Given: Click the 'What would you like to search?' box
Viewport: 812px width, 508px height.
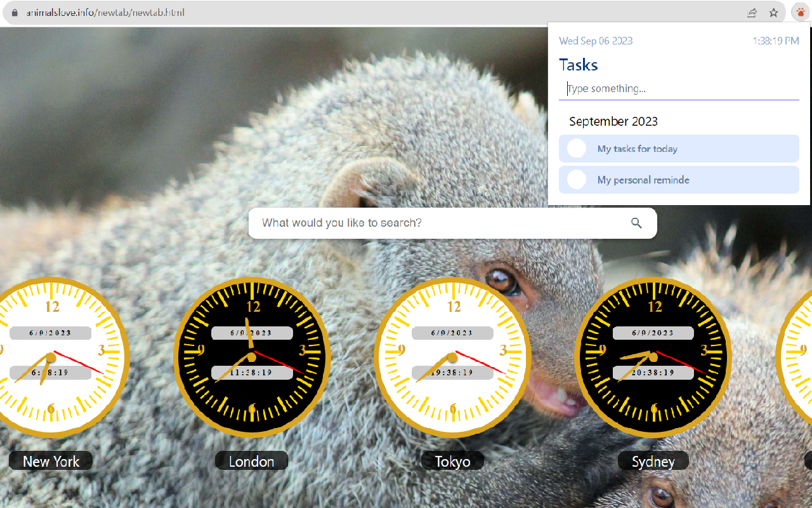Looking at the screenshot, I should coord(452,223).
